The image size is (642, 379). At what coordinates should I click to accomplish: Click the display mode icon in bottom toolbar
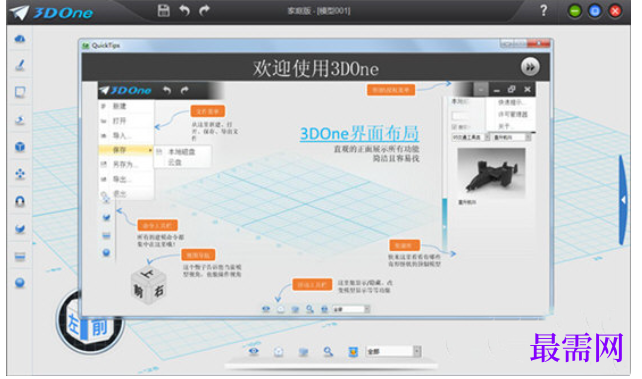click(x=303, y=352)
